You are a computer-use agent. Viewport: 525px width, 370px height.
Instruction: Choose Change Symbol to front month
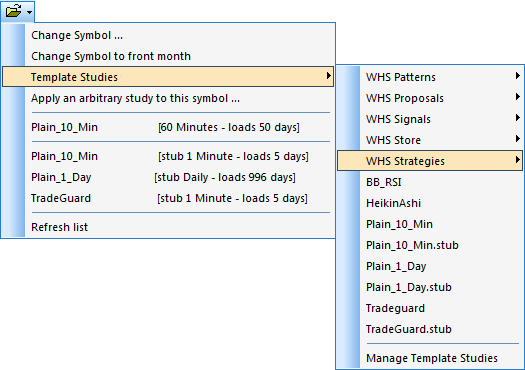point(168,56)
